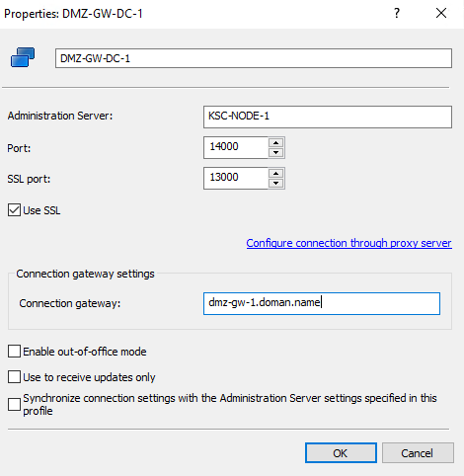Viewport: 464px width, 476px height.
Task: Enable out-of-office mode checkbox
Action: pyautogui.click(x=14, y=352)
